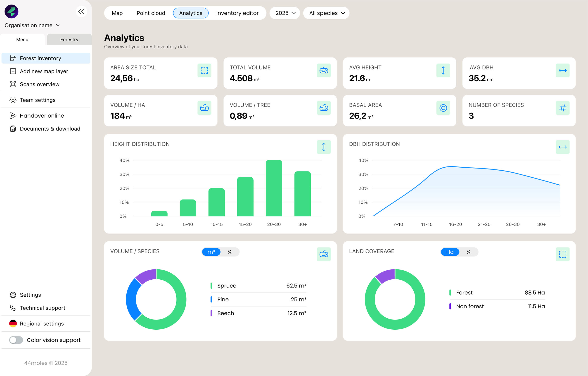The width and height of the screenshot is (588, 376).
Task: Enable Color vision support toggle
Action: tap(16, 340)
